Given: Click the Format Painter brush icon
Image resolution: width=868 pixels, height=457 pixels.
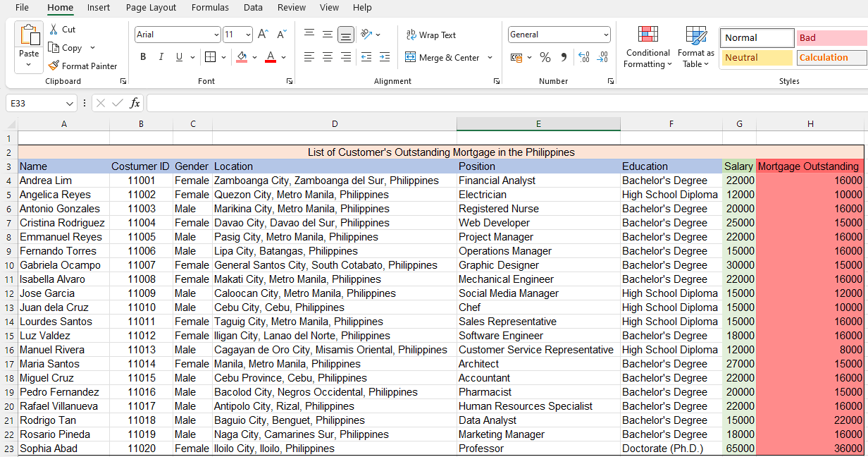Looking at the screenshot, I should pos(54,66).
